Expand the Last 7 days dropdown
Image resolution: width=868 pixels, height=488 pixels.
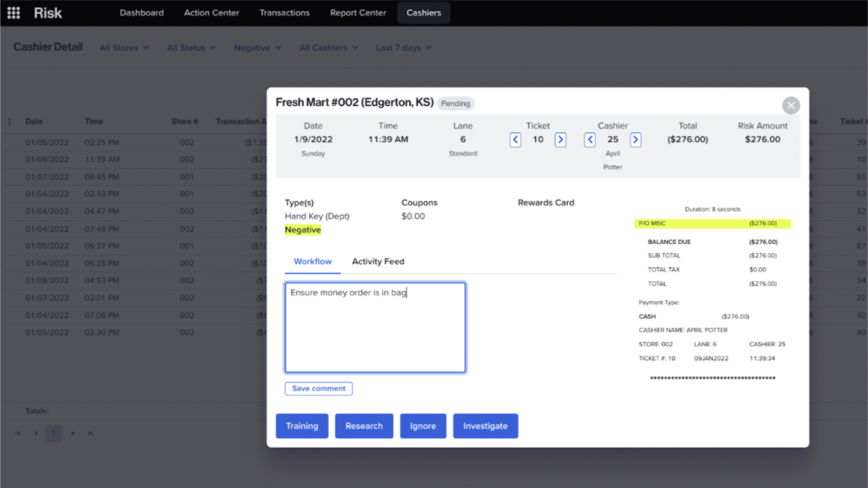403,48
